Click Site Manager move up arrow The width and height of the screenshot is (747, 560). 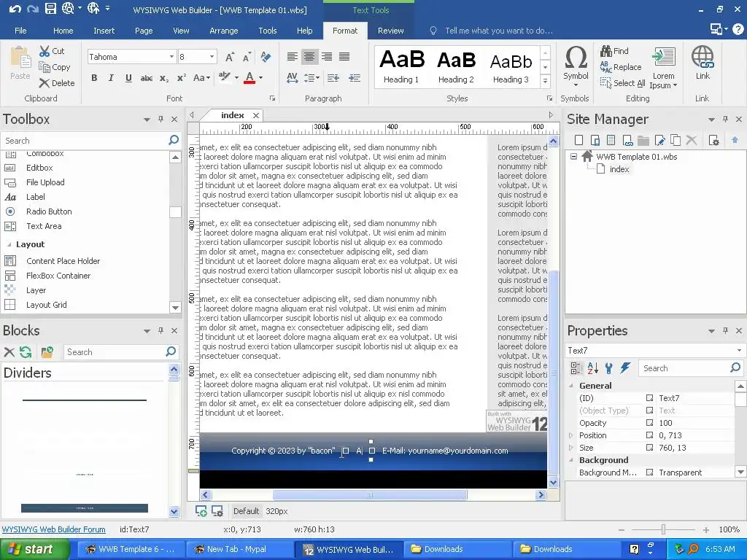coord(735,140)
